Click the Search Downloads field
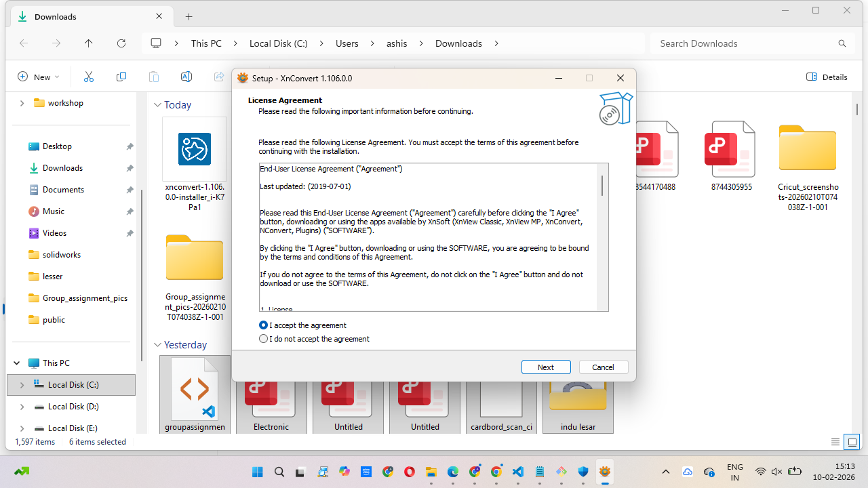868x488 pixels. 752,43
